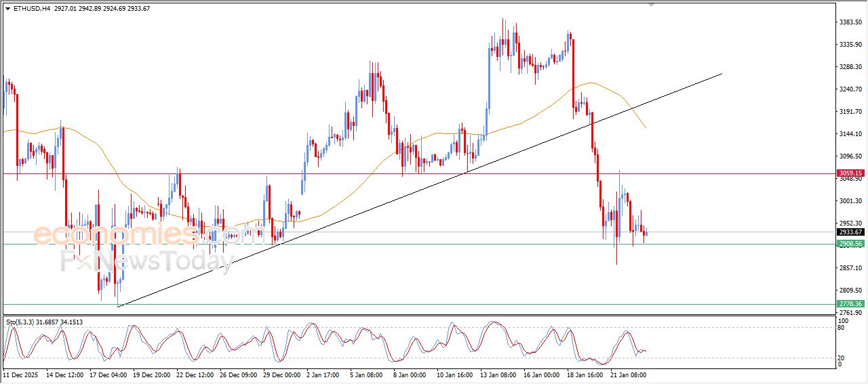This screenshot has height=384, width=868.
Task: Click the 3383.50 price axis label
Action: click(850, 22)
